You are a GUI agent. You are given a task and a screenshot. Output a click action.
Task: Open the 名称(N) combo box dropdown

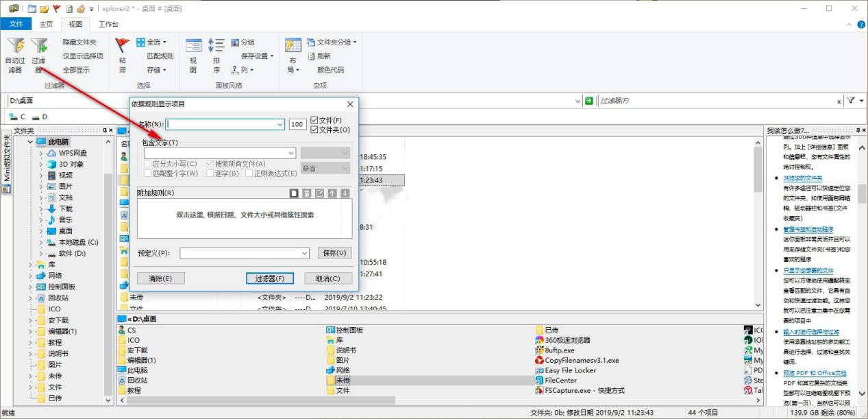pyautogui.click(x=280, y=123)
